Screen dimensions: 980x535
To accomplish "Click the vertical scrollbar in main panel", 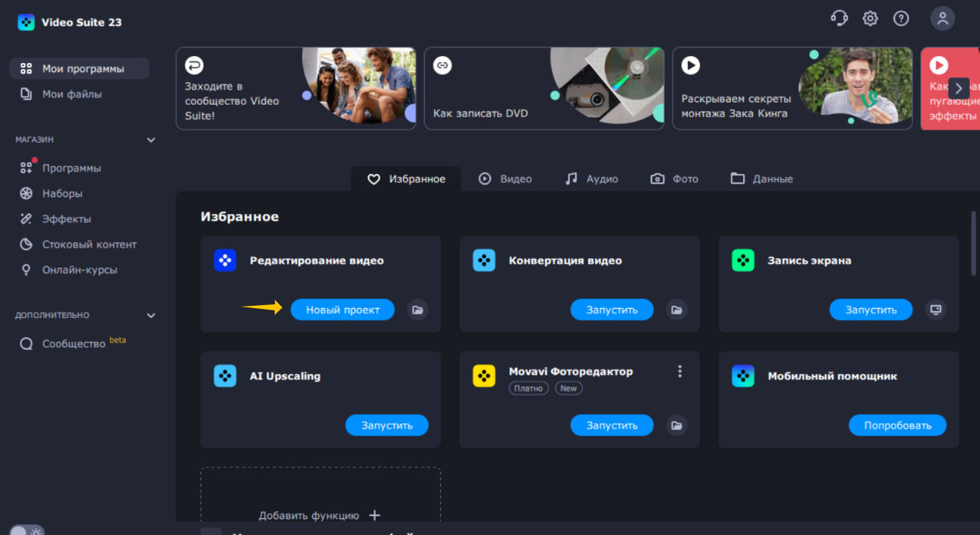I will tap(974, 243).
